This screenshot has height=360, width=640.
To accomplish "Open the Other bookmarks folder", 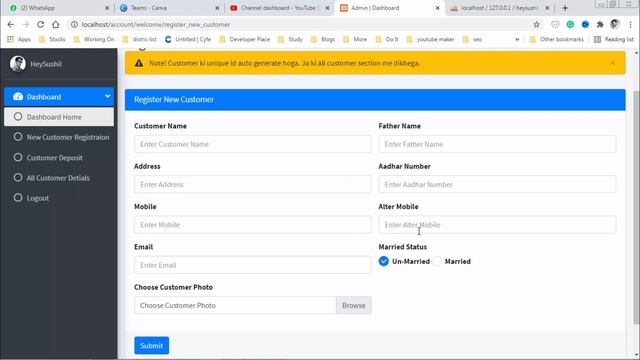I will [x=557, y=39].
